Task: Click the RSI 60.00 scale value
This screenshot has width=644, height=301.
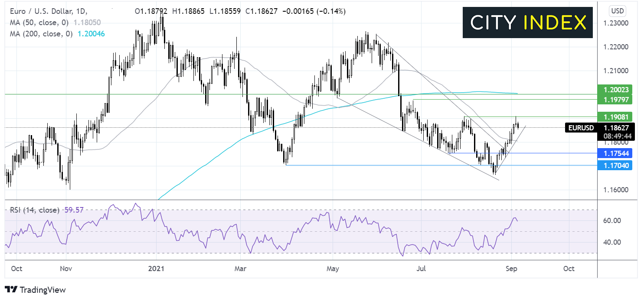Action: tap(613, 220)
